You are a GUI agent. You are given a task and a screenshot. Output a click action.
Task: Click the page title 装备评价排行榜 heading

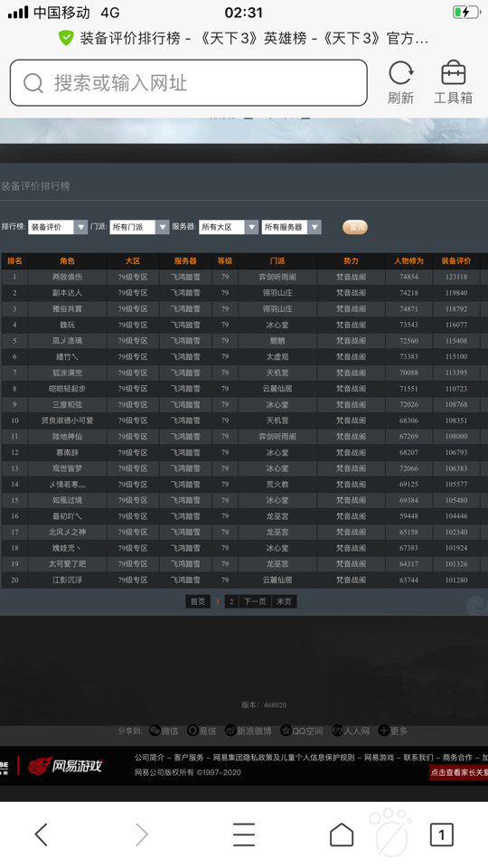click(x=35, y=186)
